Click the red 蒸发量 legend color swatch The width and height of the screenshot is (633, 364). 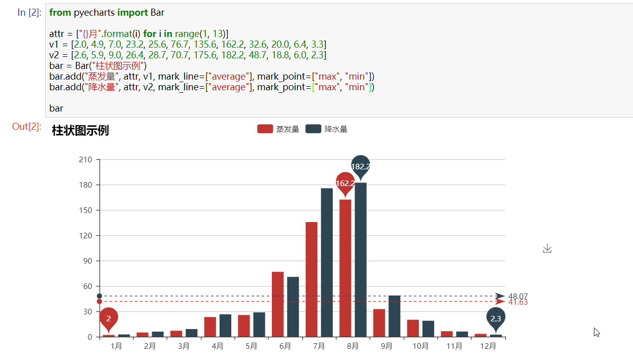pyautogui.click(x=265, y=129)
